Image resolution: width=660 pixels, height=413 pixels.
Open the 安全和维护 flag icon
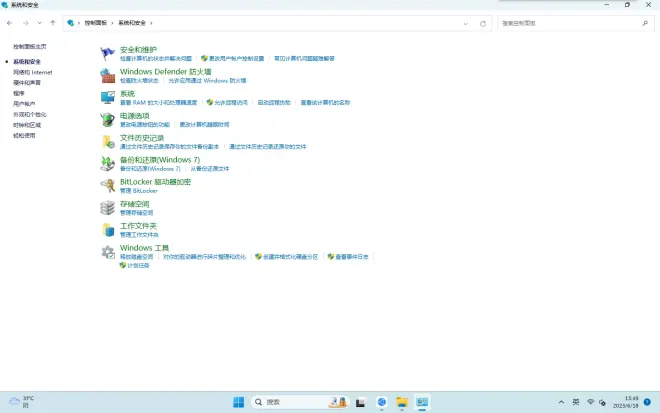[107, 53]
